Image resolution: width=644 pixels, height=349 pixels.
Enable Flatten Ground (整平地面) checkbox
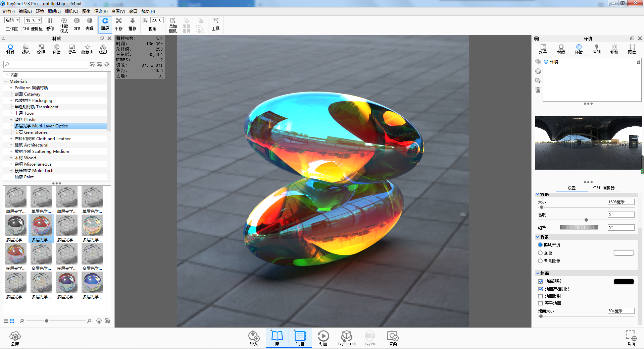540,303
